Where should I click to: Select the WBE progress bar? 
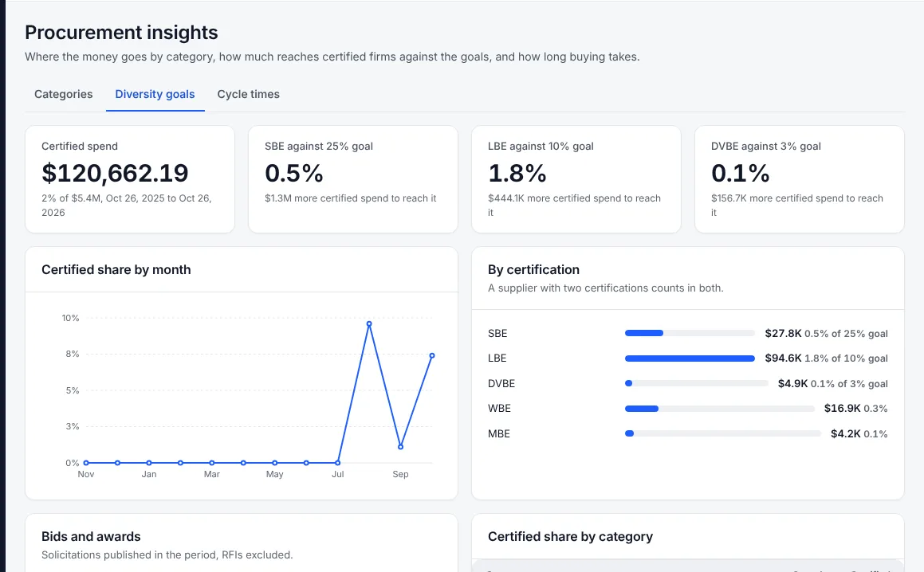coord(720,409)
